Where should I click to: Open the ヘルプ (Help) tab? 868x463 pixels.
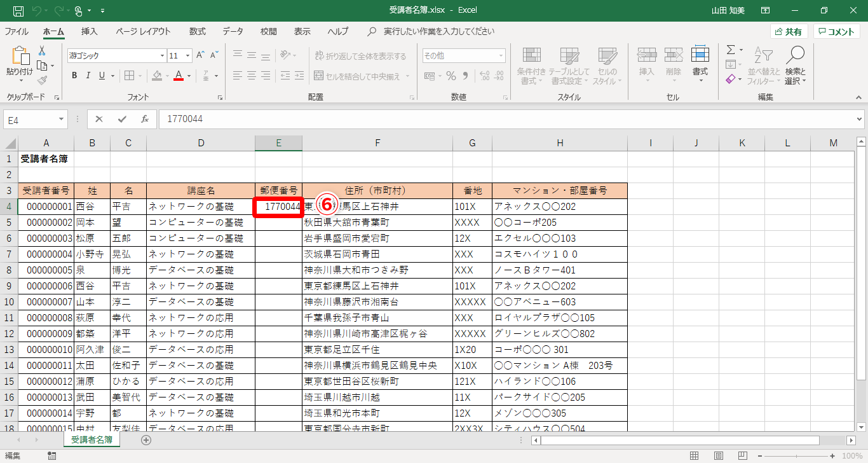(338, 31)
